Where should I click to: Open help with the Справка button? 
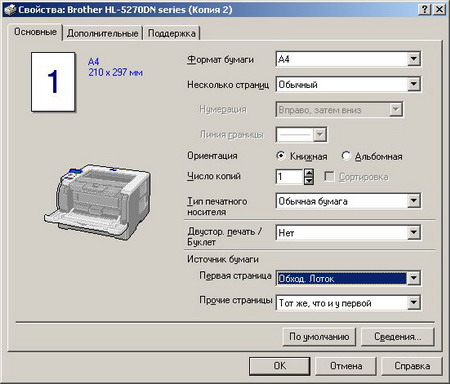(412, 366)
